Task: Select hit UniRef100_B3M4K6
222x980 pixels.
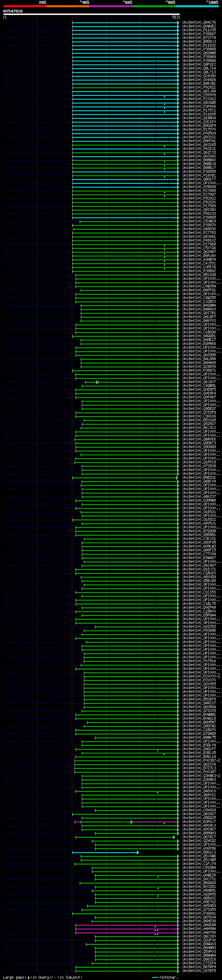Action: (199, 343)
